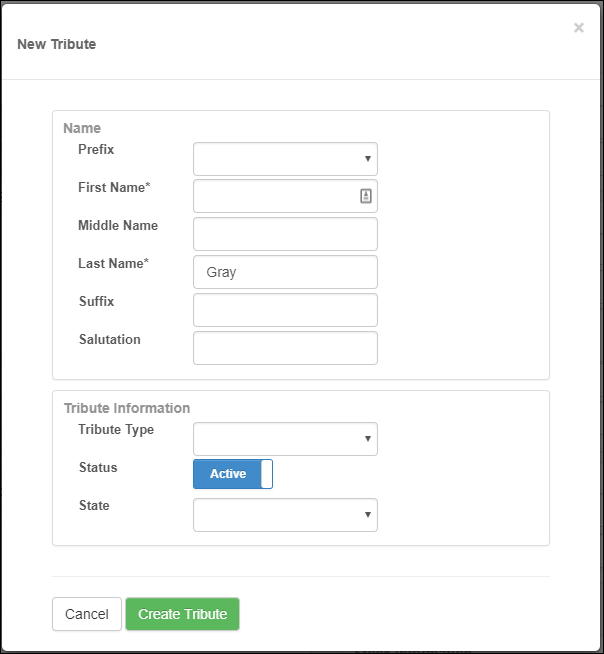The image size is (604, 654).
Task: Close the New Tribute dialog with X
Action: (579, 28)
